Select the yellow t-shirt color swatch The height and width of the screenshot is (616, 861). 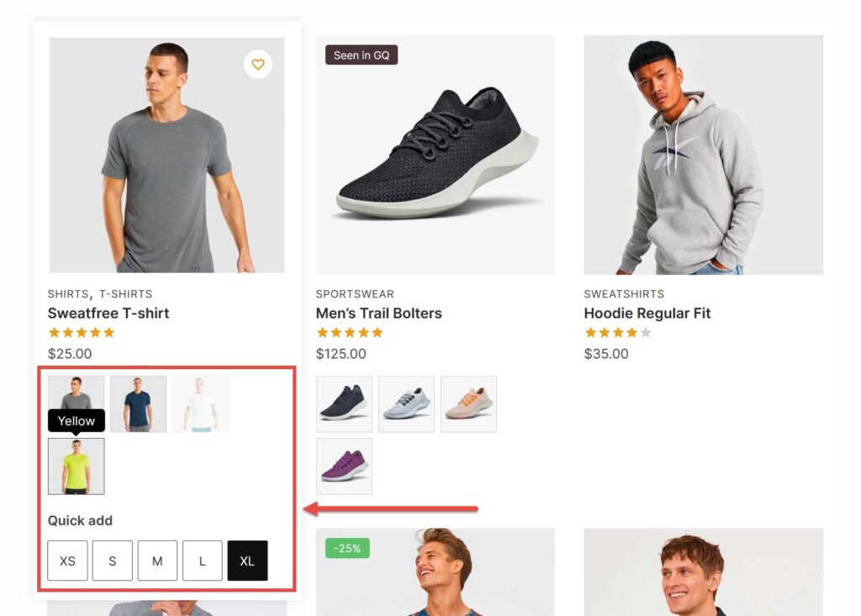pos(77,466)
